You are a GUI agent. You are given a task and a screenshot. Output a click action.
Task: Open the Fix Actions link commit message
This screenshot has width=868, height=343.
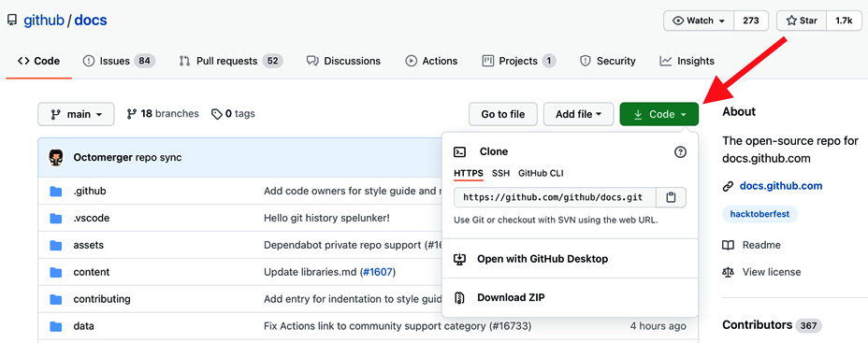point(398,326)
